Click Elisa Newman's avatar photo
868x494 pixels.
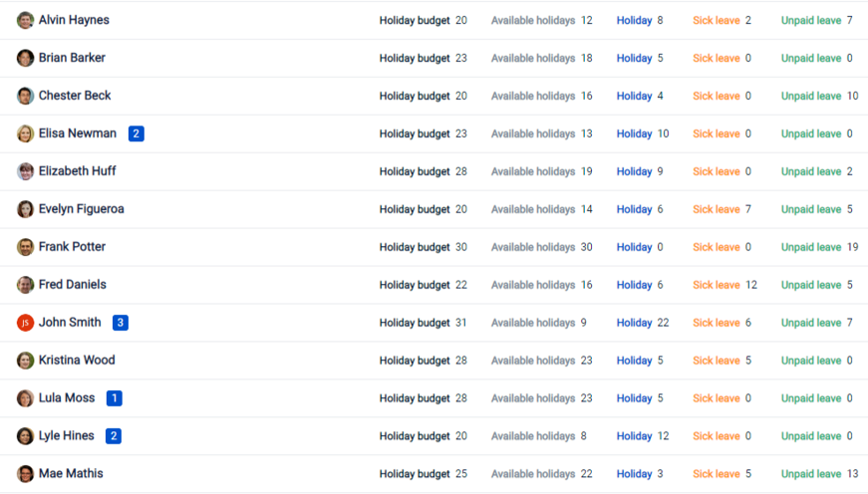pyautogui.click(x=25, y=133)
